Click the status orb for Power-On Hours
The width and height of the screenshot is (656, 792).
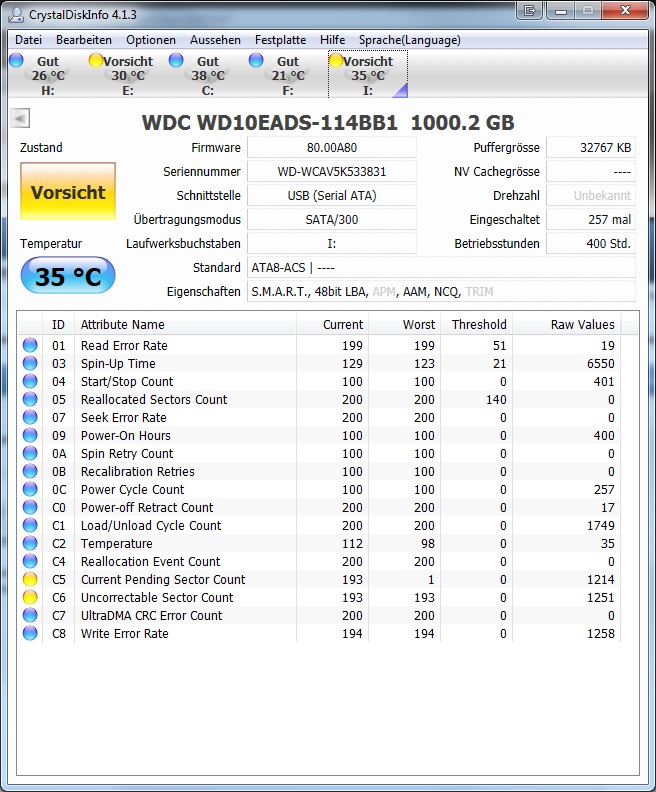pyautogui.click(x=30, y=435)
